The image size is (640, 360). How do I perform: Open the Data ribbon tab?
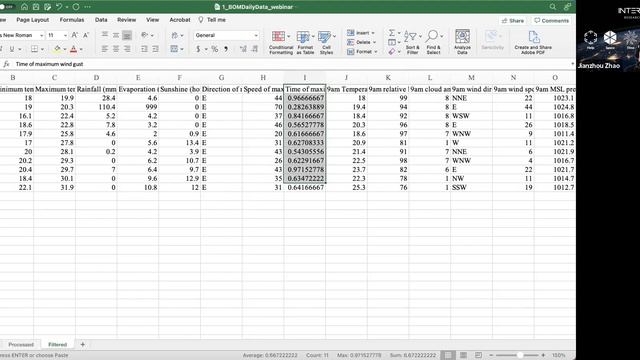(101, 20)
